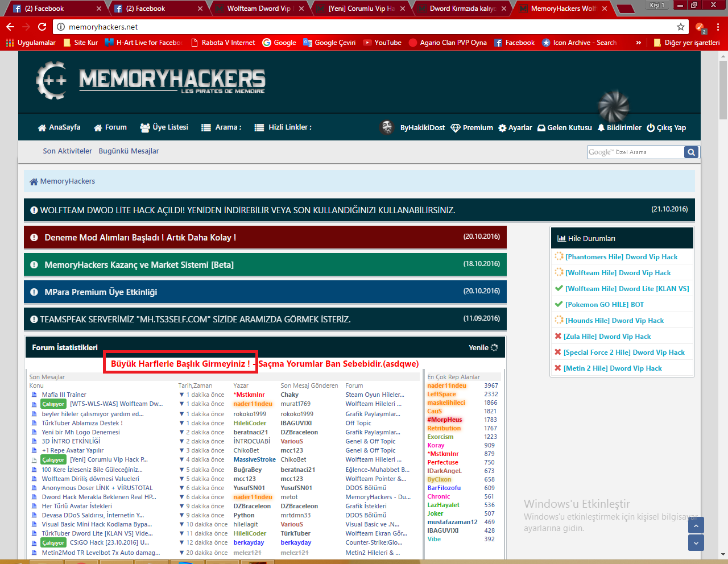
Task: Open the H-Art Live for Facebook bookmark
Action: coord(143,43)
